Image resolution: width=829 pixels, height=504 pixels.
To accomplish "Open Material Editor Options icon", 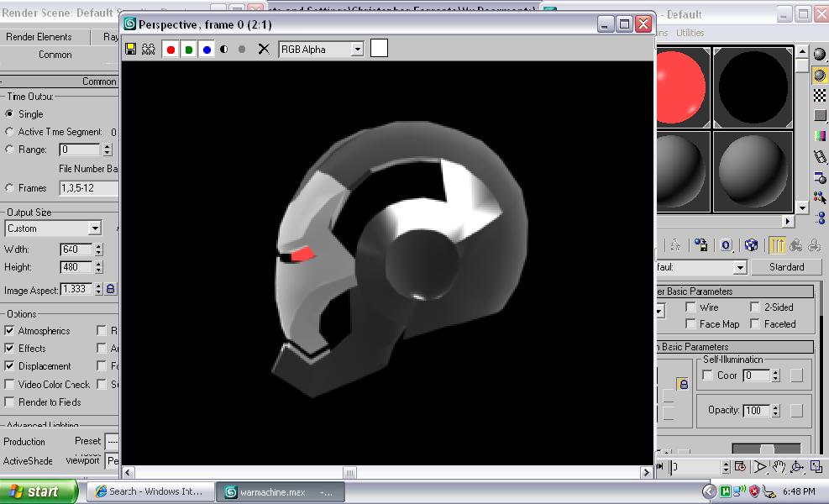I will 820,177.
